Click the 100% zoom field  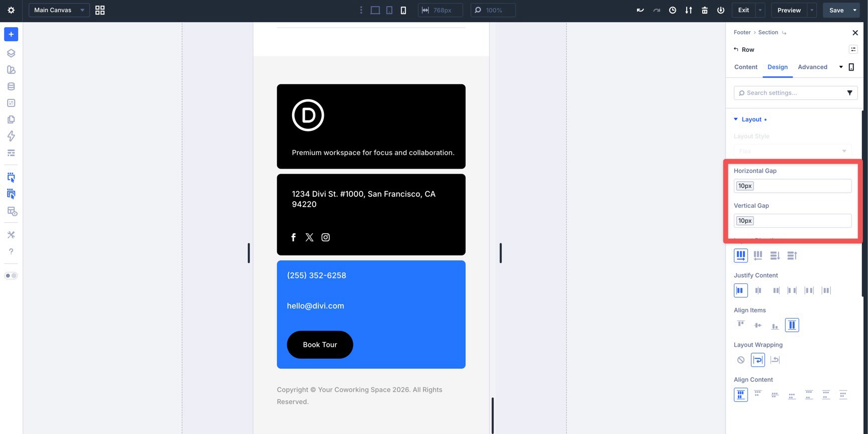point(493,10)
